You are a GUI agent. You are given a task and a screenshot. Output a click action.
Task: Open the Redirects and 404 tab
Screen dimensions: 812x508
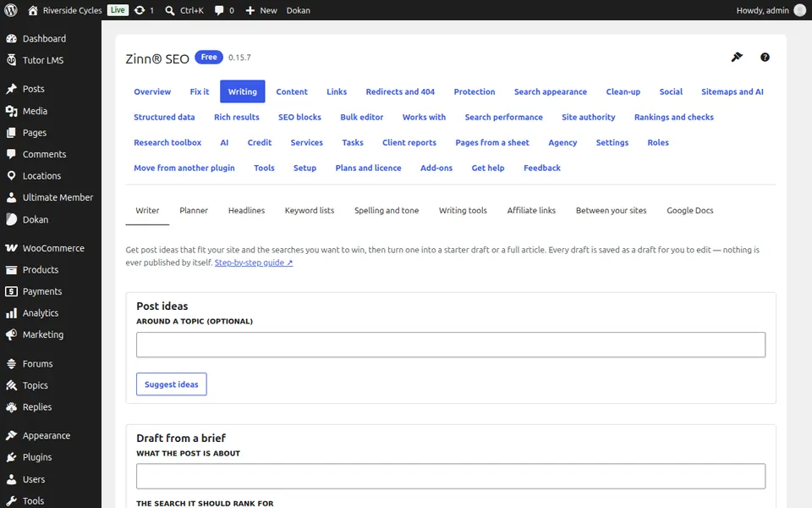point(400,91)
